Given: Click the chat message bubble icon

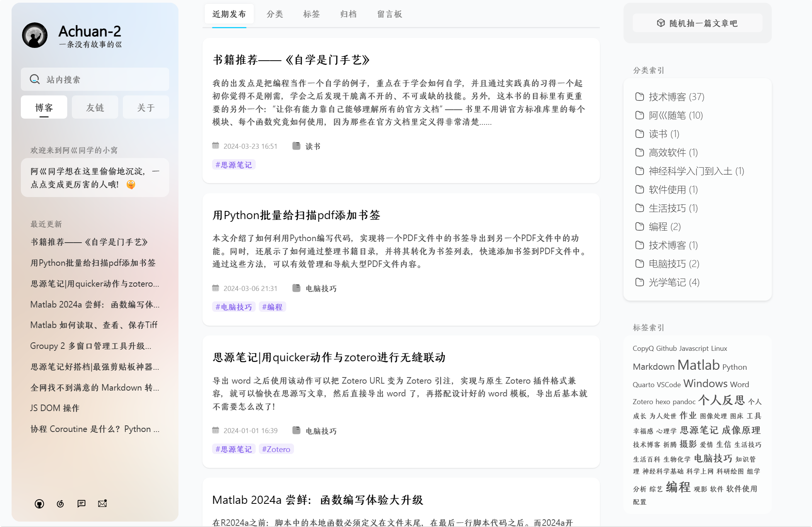Looking at the screenshot, I should point(81,503).
